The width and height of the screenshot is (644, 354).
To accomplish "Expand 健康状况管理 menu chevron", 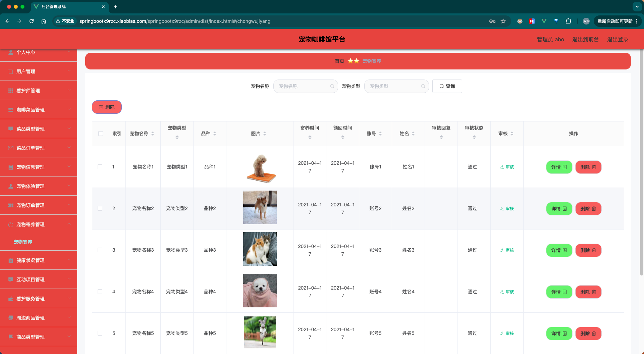I will tap(69, 260).
